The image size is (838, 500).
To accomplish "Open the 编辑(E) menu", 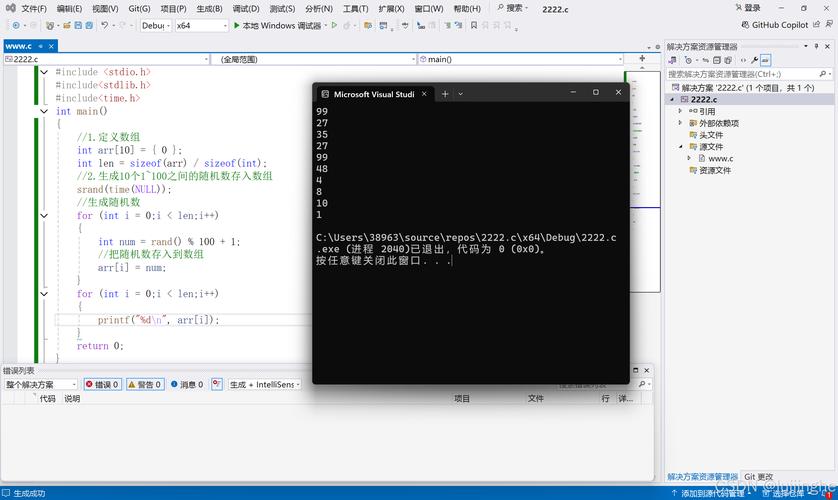I will click(69, 9).
